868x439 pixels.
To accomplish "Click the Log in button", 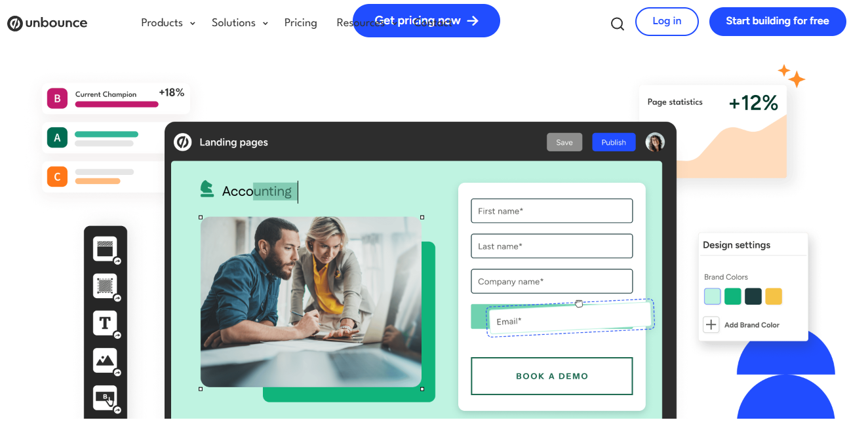I will (667, 22).
